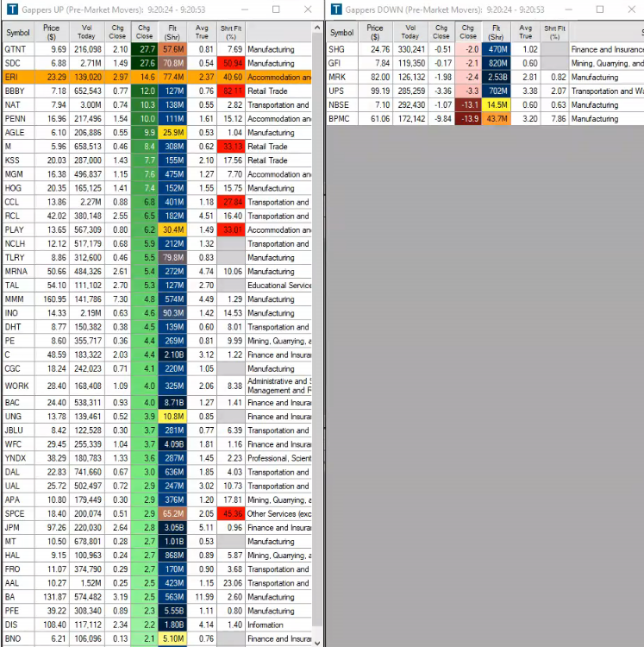Select the TAL symbol cell
This screenshot has width=644, height=647.
(x=18, y=286)
